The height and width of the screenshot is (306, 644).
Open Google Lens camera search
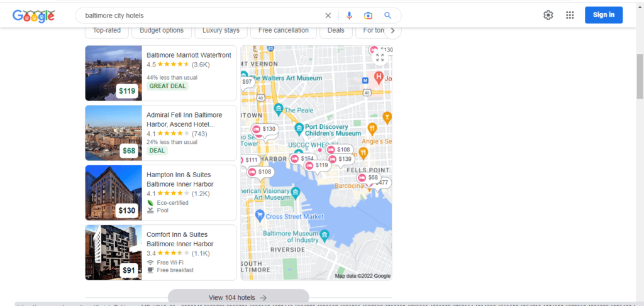(x=368, y=16)
